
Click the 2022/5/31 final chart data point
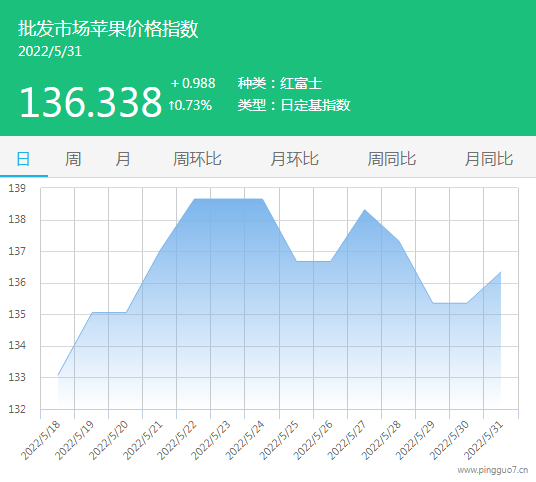[x=501, y=272]
